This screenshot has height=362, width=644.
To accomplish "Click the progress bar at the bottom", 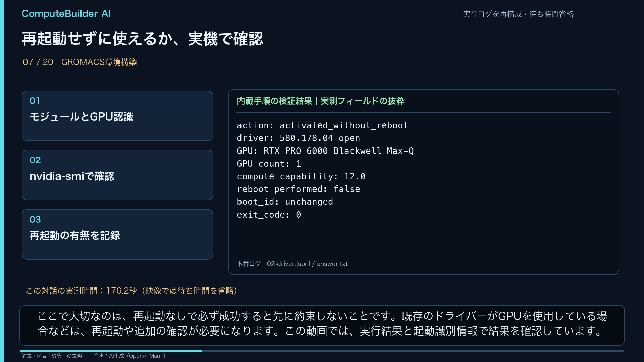I will (x=322, y=351).
